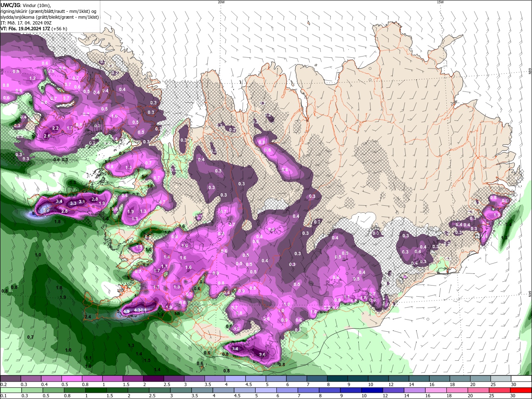This screenshot has width=532, height=399.
Task: Click the 25–30 red-pink rain scale swatch
Action: 499,390
